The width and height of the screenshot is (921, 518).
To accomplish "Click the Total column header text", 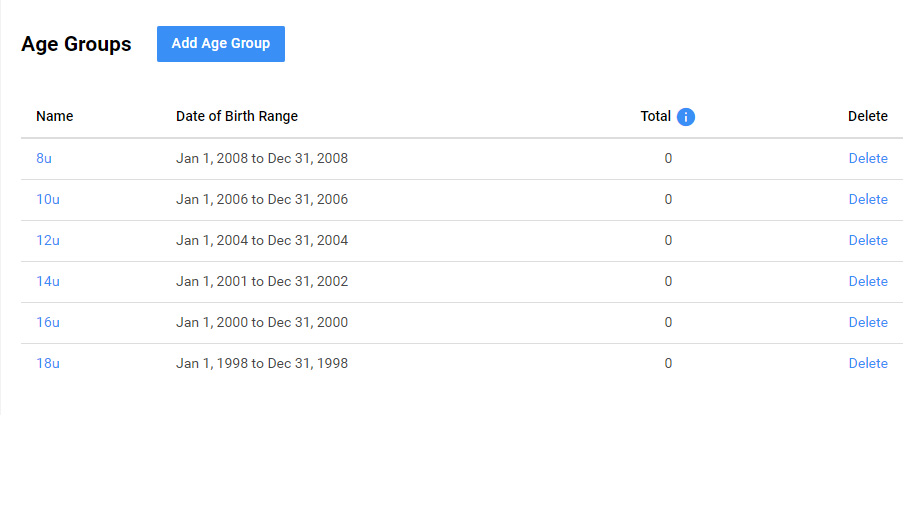I will pos(655,116).
